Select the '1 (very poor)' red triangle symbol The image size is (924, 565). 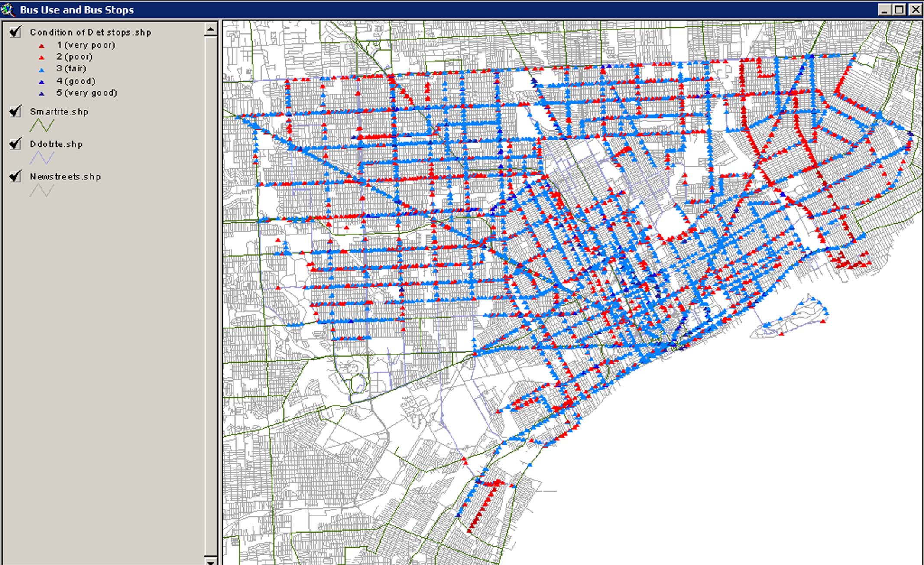[42, 45]
